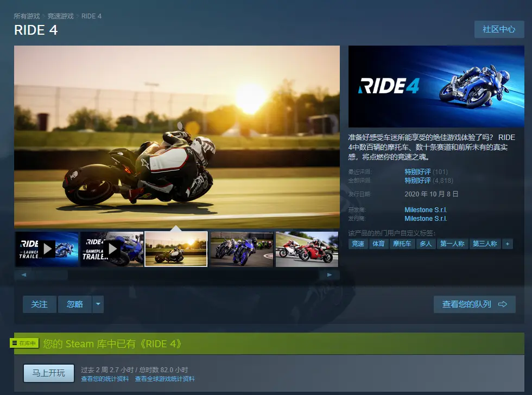Click the RIDE 4 breadcrumb link

[x=91, y=16]
